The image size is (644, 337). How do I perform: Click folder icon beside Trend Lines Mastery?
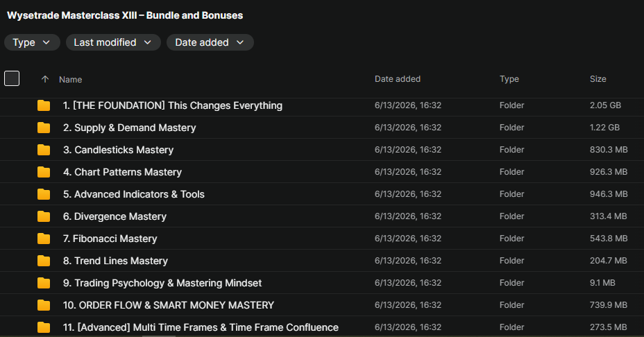pos(44,261)
